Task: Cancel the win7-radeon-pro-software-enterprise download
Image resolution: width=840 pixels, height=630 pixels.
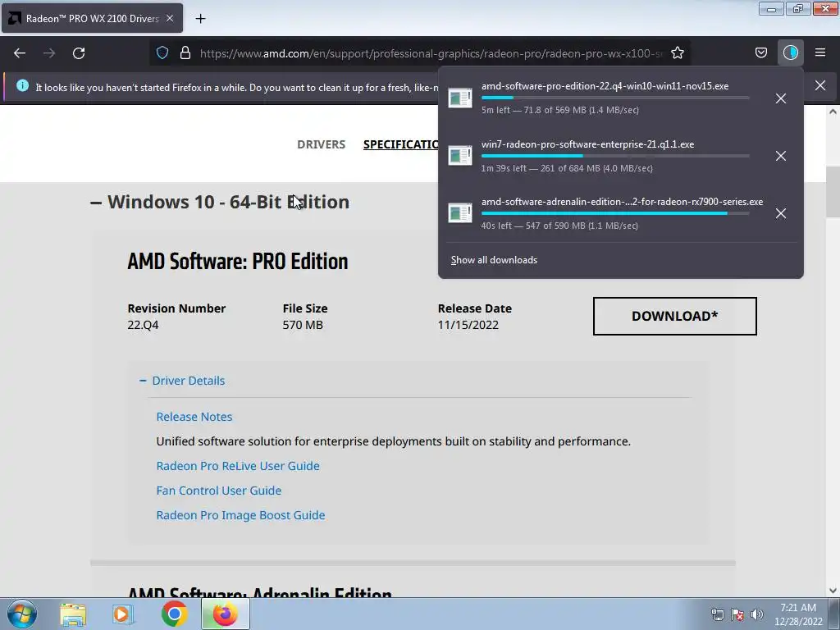Action: [781, 156]
